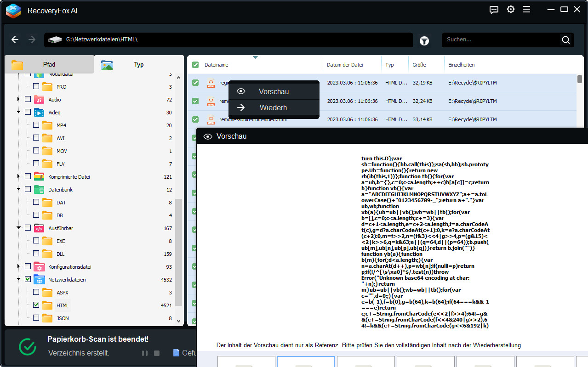
Task: Check the Audio category checkbox
Action: (x=28, y=100)
